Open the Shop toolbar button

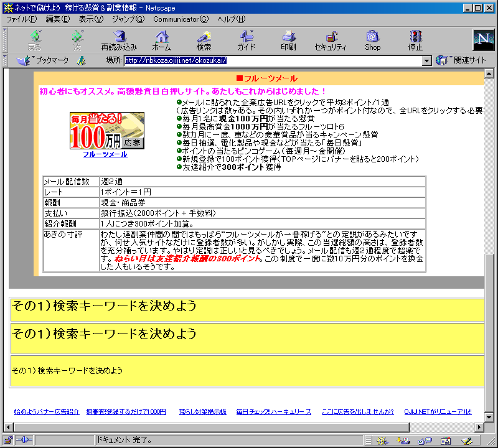pyautogui.click(x=372, y=40)
